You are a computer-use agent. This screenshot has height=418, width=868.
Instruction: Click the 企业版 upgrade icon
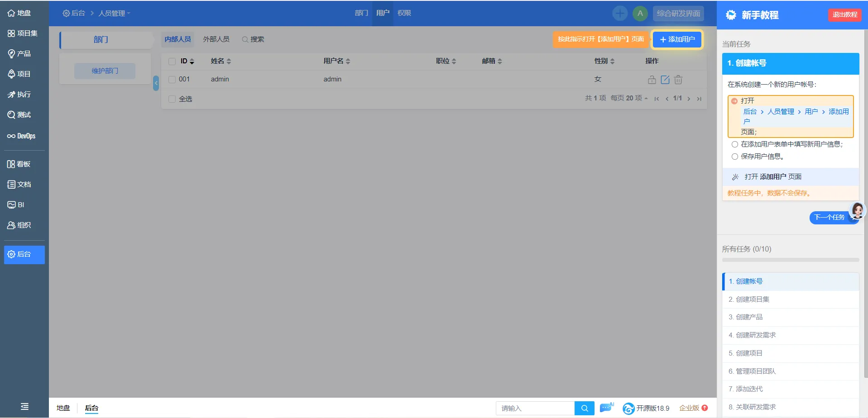(x=705, y=408)
